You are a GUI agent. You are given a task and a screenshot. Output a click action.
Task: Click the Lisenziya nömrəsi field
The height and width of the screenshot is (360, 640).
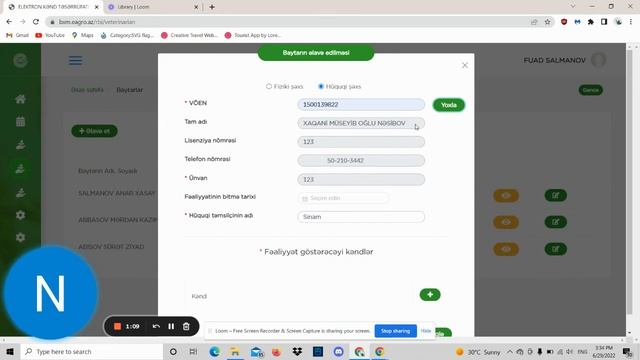pyautogui.click(x=361, y=142)
